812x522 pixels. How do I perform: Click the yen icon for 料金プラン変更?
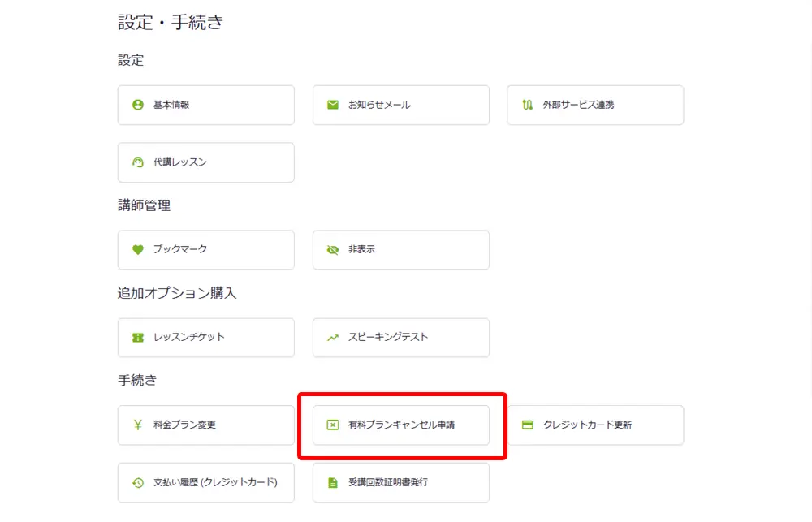coord(138,425)
